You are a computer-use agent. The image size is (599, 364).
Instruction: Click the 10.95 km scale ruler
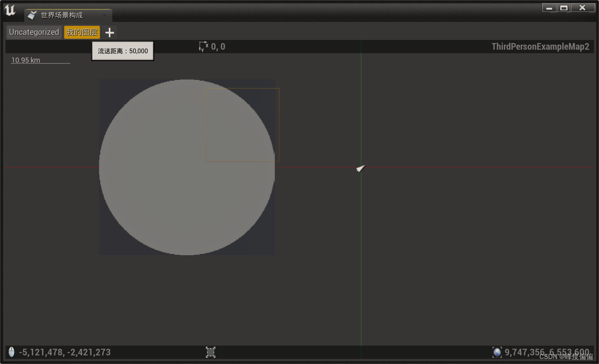coord(40,60)
